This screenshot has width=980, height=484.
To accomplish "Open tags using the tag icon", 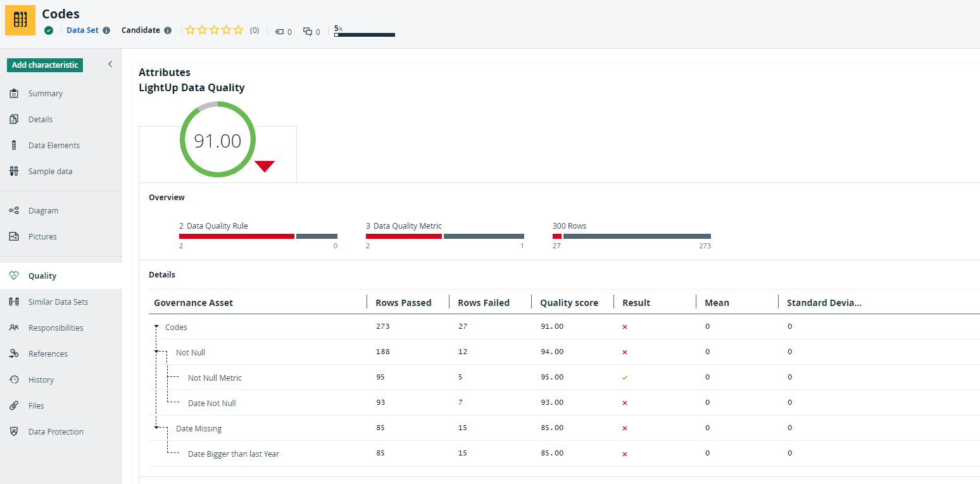I will (x=279, y=30).
